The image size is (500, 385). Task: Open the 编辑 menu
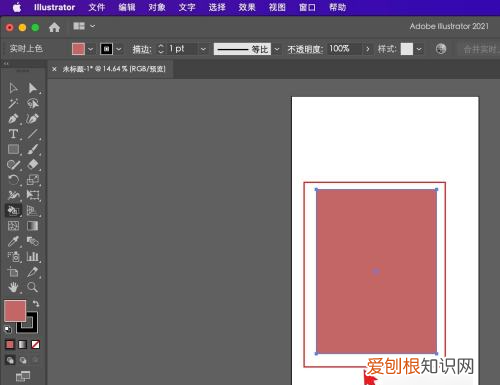pyautogui.click(x=127, y=7)
